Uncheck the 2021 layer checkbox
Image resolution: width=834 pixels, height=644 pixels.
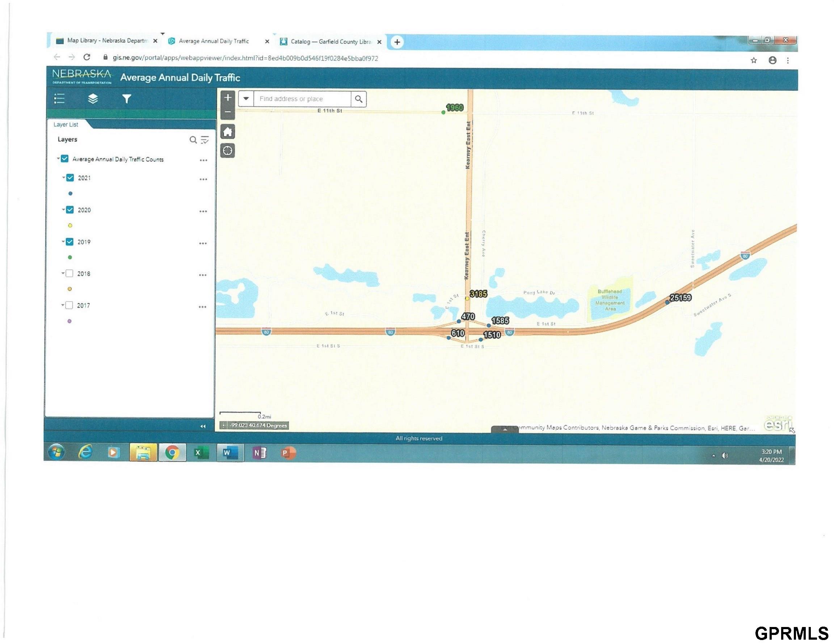(x=70, y=178)
